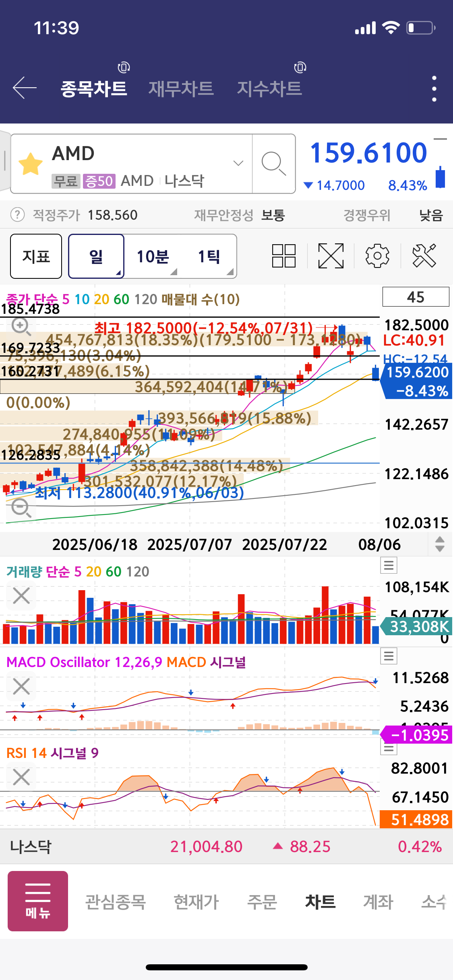Tap the dash icon above the price

click(441, 139)
